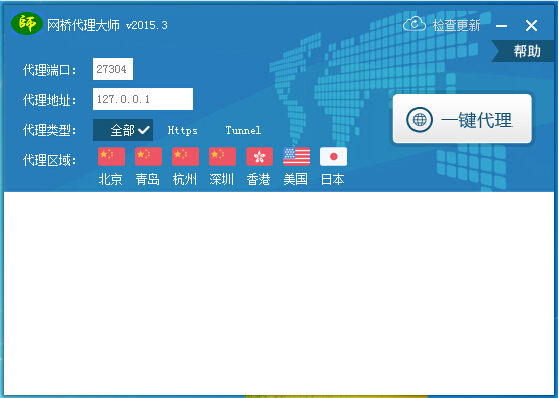This screenshot has width=559, height=398.
Task: Click the 代理端口 label
Action: 49,70
